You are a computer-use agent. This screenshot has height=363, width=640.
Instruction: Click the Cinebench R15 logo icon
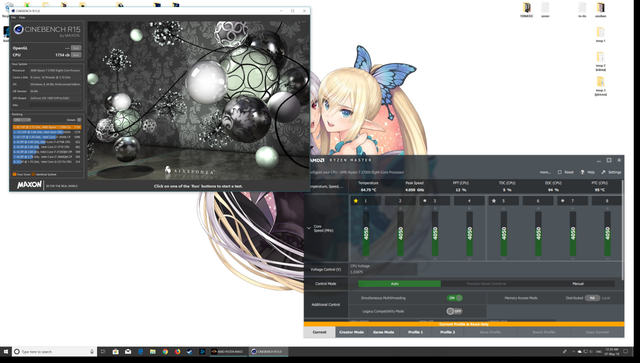18,29
